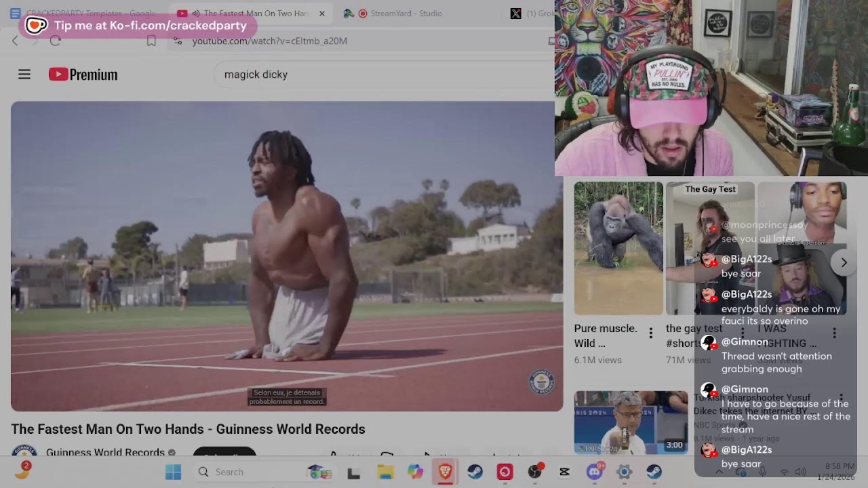
Task: Open the first Steam taskbar icon
Action: (475, 472)
